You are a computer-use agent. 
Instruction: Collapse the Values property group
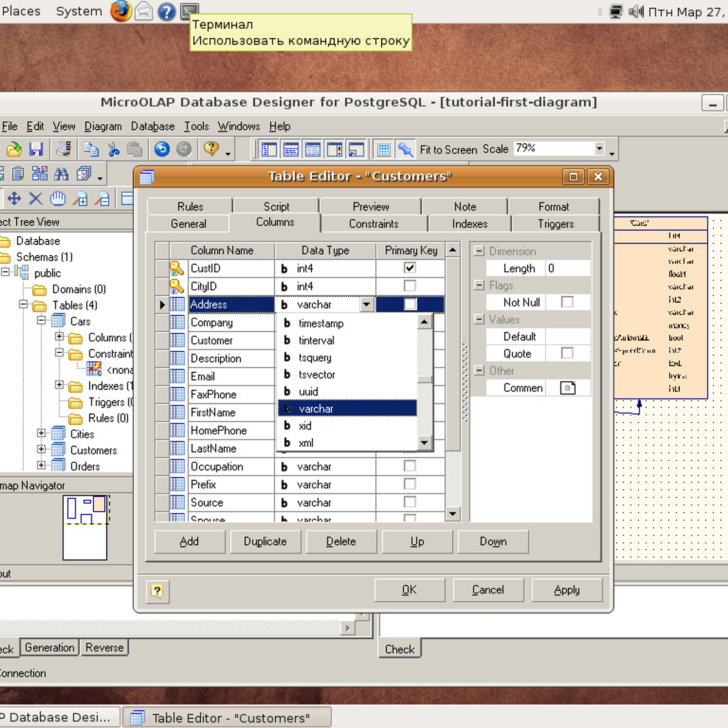[x=479, y=319]
